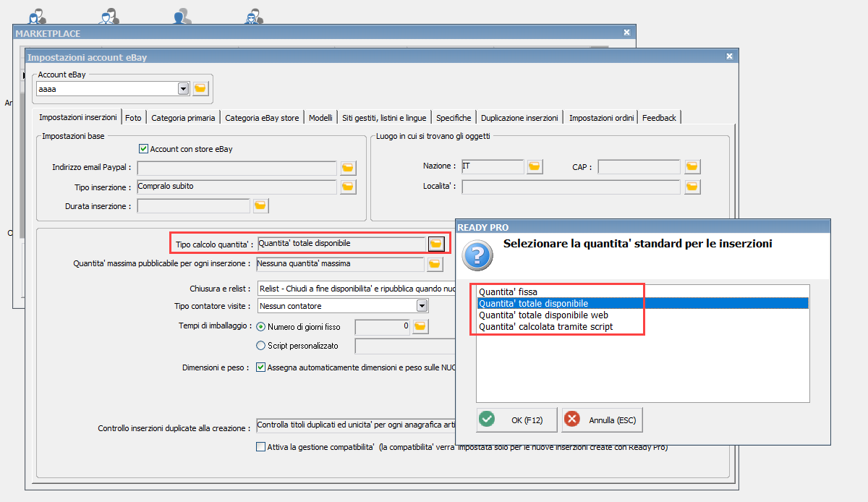Click Tipo calcolo quantita' value field
Viewport: 868px width, 502px height.
click(341, 244)
